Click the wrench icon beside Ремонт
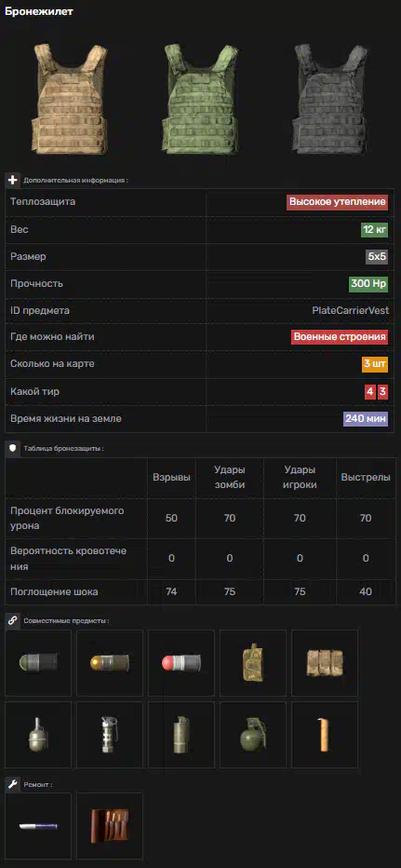The height and width of the screenshot is (868, 401). pos(13,784)
